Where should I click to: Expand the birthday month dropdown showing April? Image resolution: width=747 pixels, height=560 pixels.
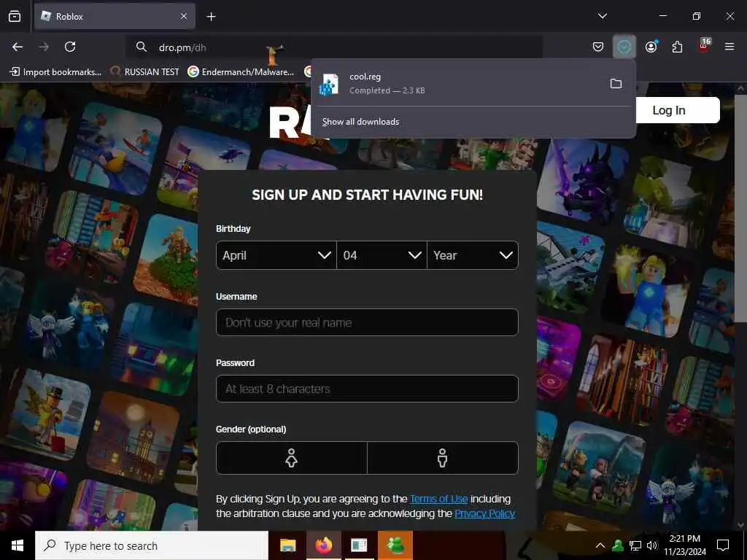(276, 255)
